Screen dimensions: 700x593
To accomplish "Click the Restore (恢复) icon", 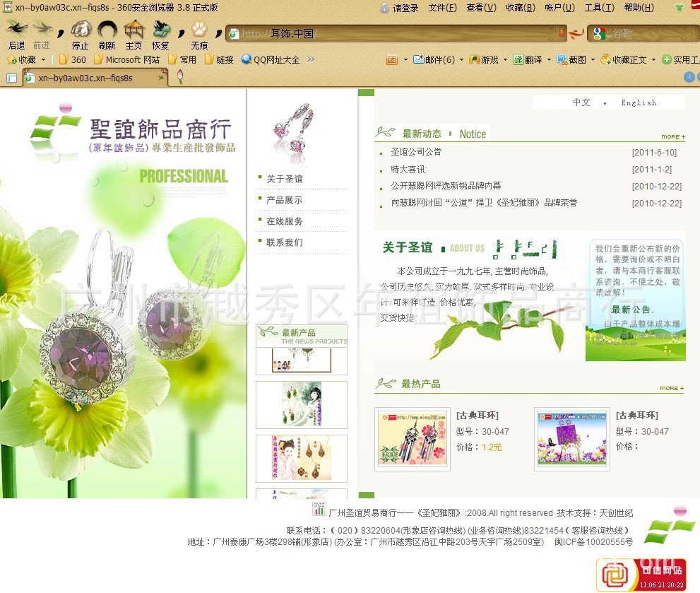I will (x=161, y=30).
